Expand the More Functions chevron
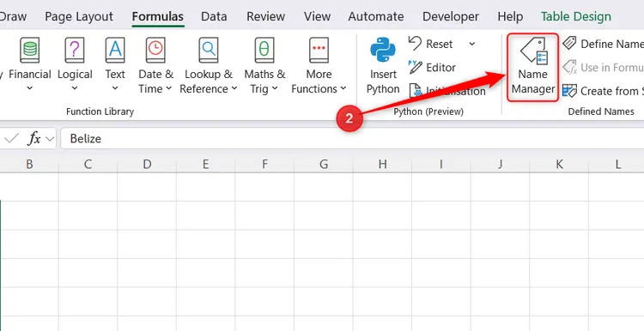This screenshot has width=644, height=331. [343, 88]
